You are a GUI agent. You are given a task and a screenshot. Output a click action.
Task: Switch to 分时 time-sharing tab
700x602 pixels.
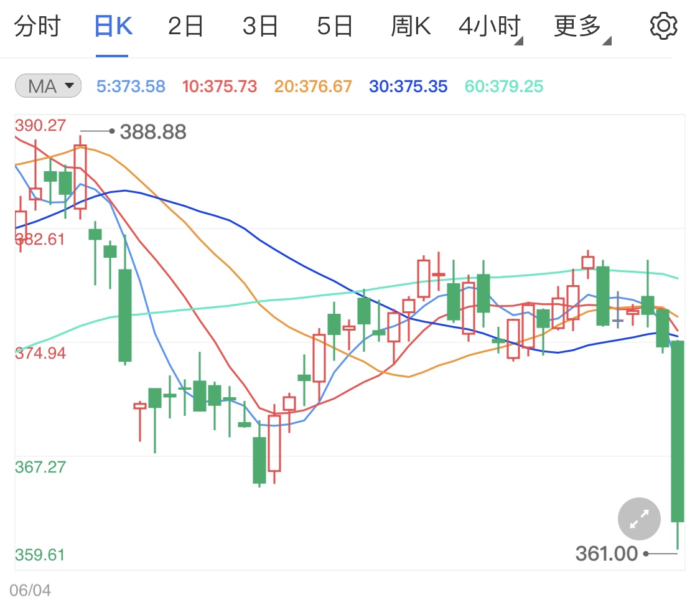click(37, 26)
